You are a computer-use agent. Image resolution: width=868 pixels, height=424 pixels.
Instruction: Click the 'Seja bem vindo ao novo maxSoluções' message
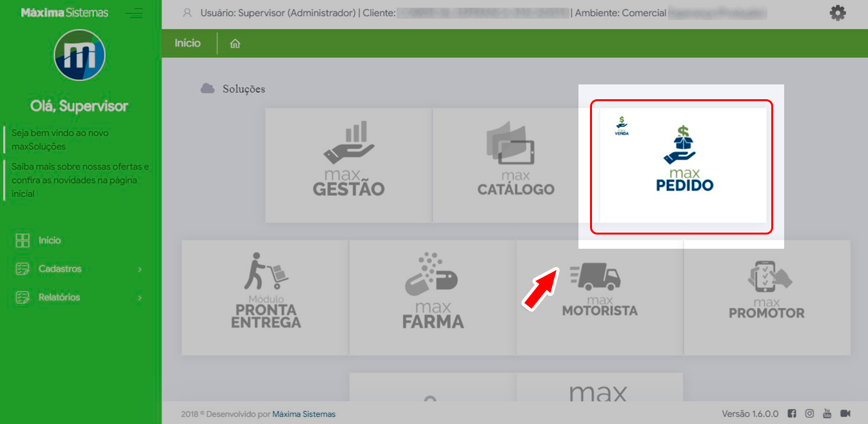point(60,140)
